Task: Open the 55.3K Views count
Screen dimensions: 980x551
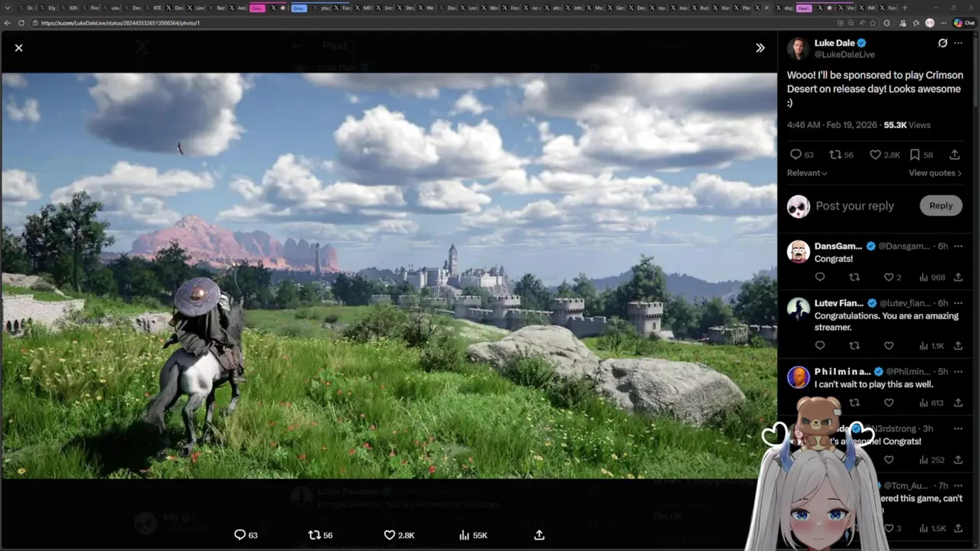Action: click(x=907, y=125)
